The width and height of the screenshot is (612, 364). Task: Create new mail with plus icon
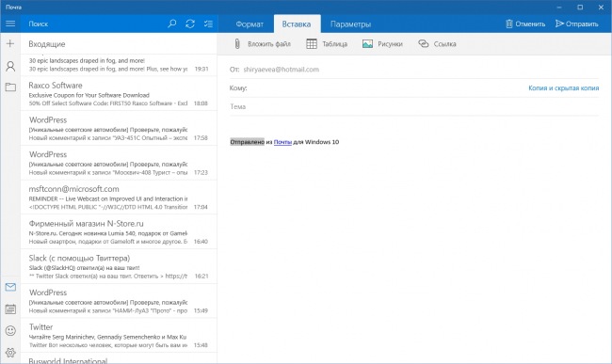point(10,43)
